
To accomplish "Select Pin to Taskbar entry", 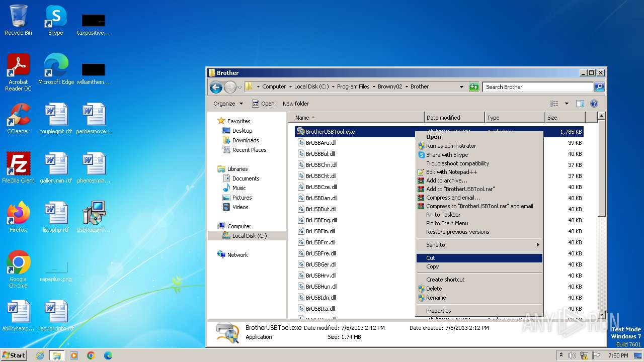I will [x=479, y=215].
